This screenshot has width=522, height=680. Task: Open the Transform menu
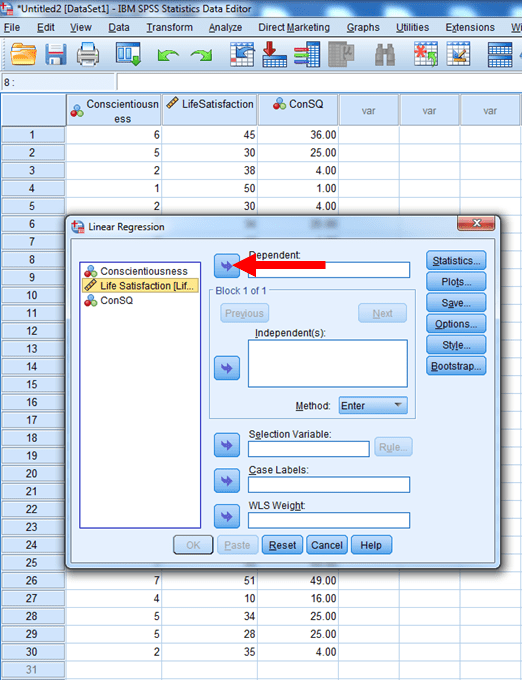click(x=169, y=27)
